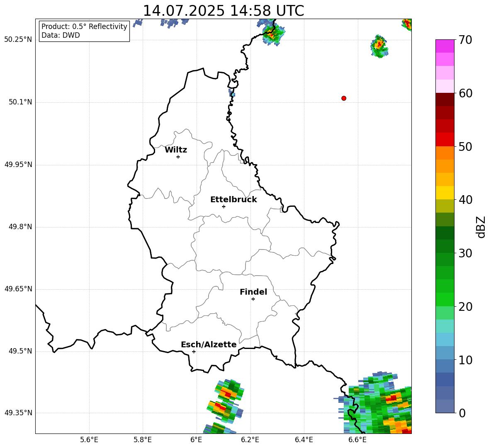Click the Findel station cross marker

click(253, 299)
